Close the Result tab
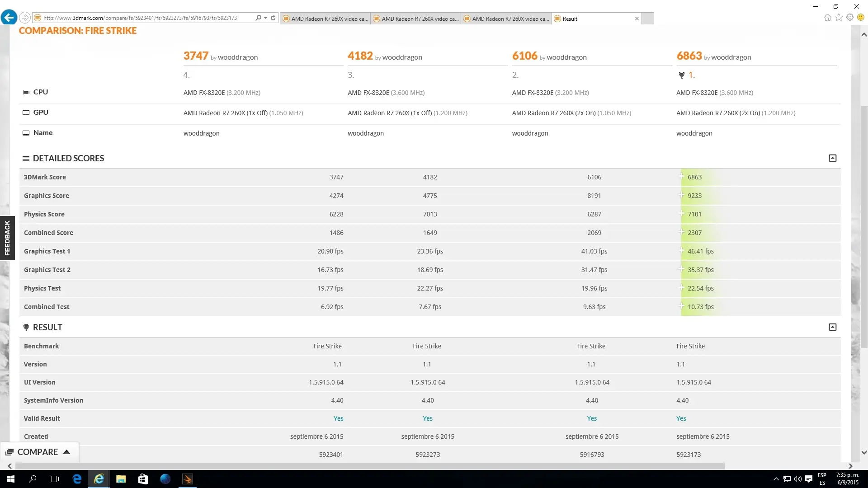Image resolution: width=868 pixels, height=488 pixels. click(x=637, y=19)
